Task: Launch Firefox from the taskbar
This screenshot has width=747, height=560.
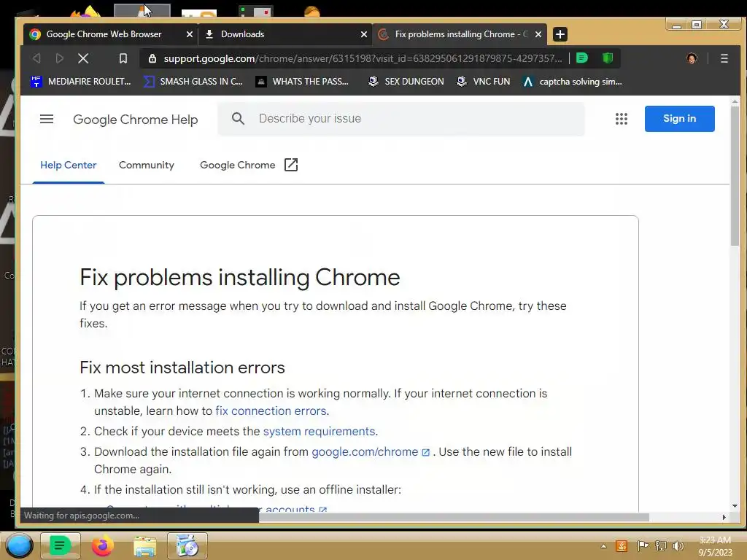Action: click(102, 545)
